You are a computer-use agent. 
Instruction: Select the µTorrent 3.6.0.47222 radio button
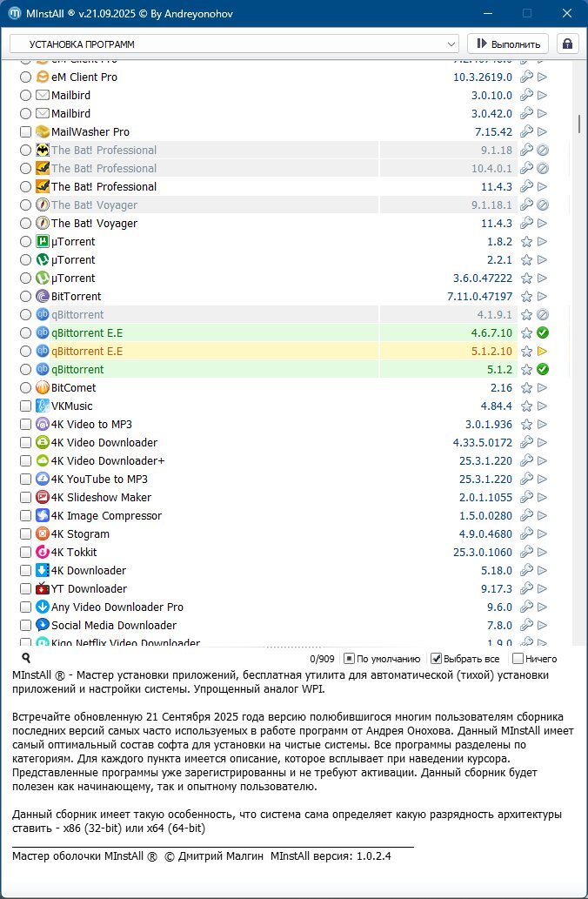click(25, 278)
